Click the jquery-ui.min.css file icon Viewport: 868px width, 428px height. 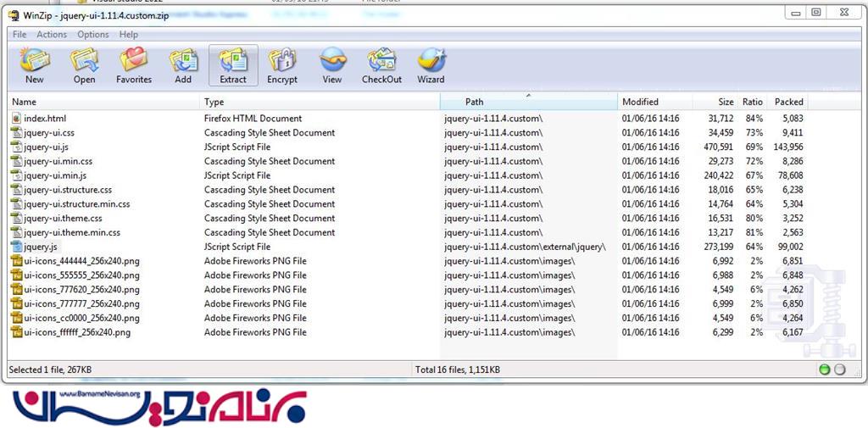click(x=16, y=161)
